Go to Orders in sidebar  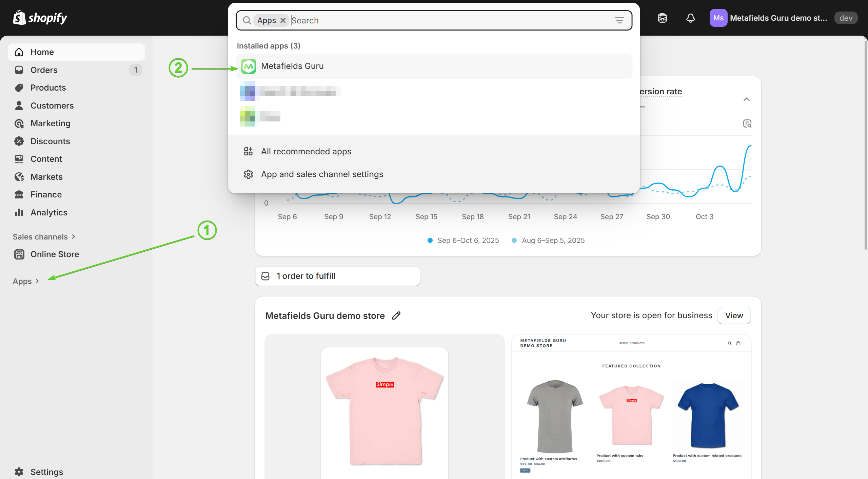tap(44, 70)
